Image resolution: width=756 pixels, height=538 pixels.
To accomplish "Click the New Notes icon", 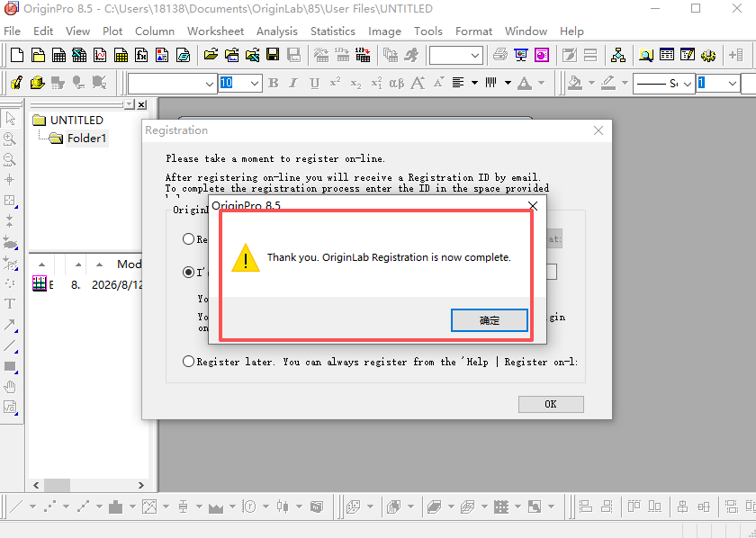I will point(184,55).
